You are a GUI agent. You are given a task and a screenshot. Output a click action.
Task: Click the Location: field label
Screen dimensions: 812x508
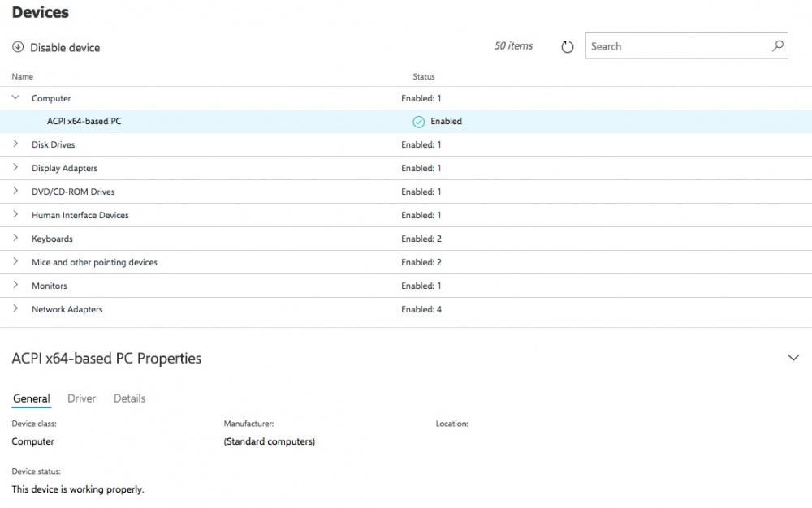[x=451, y=424]
